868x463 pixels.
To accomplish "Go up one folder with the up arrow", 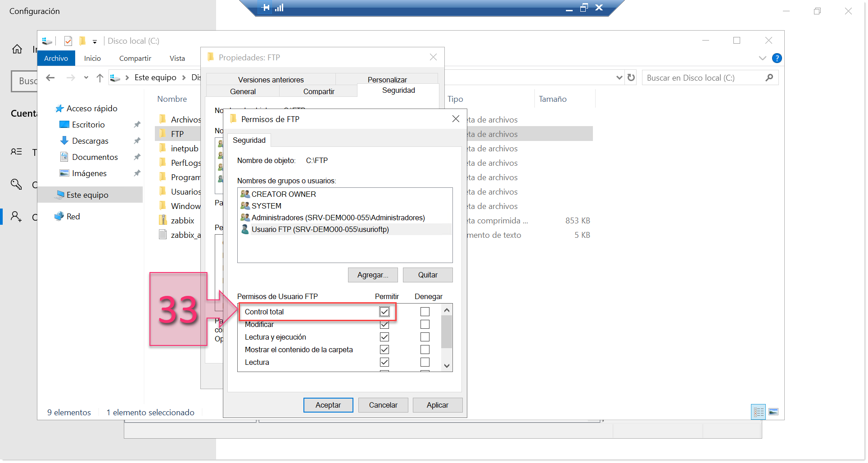I will click(x=99, y=77).
